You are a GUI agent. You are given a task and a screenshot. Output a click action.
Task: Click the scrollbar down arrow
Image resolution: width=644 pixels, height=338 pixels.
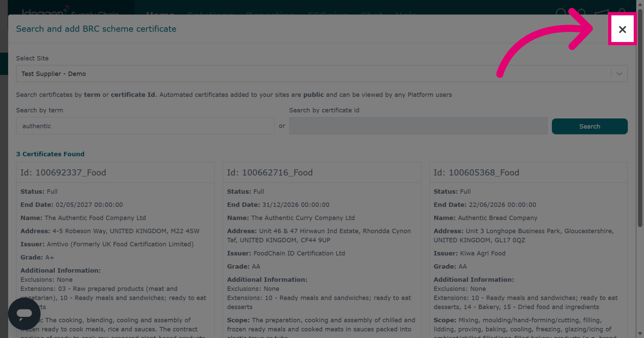(x=640, y=334)
